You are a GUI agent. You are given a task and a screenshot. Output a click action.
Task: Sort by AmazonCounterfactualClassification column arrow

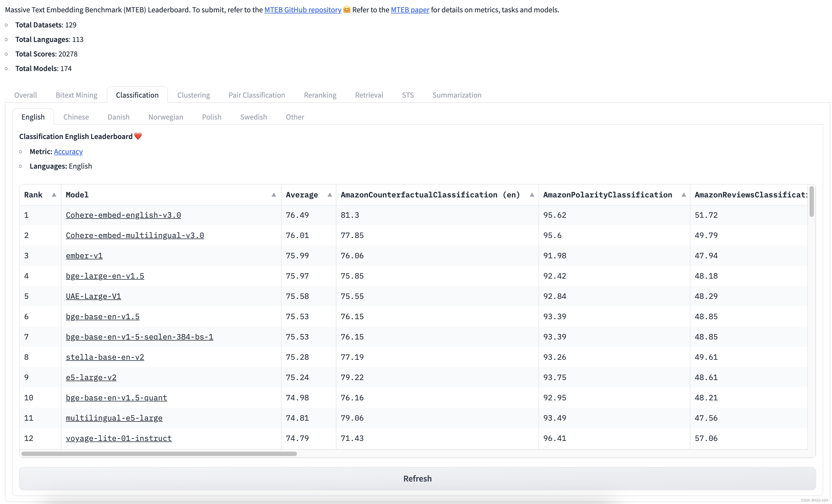pyautogui.click(x=532, y=195)
